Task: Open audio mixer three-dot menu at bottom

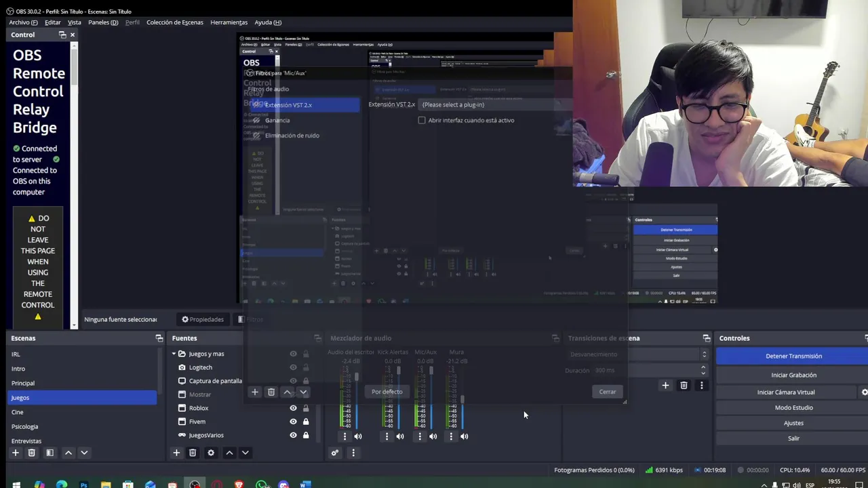Action: 353,453
